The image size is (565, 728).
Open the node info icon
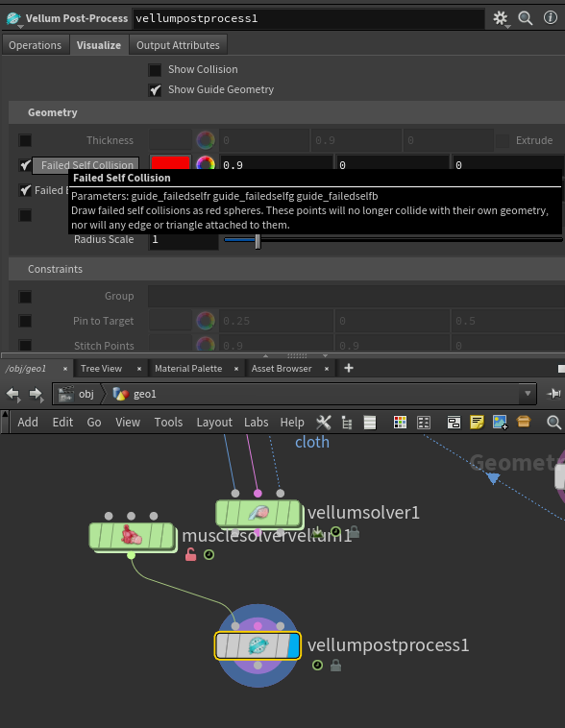click(551, 18)
